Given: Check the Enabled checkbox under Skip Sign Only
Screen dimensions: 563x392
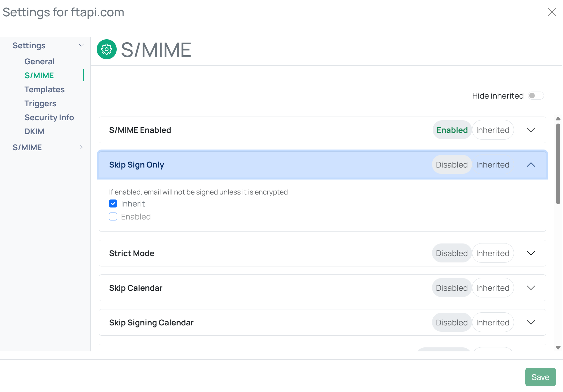Looking at the screenshot, I should point(113,217).
